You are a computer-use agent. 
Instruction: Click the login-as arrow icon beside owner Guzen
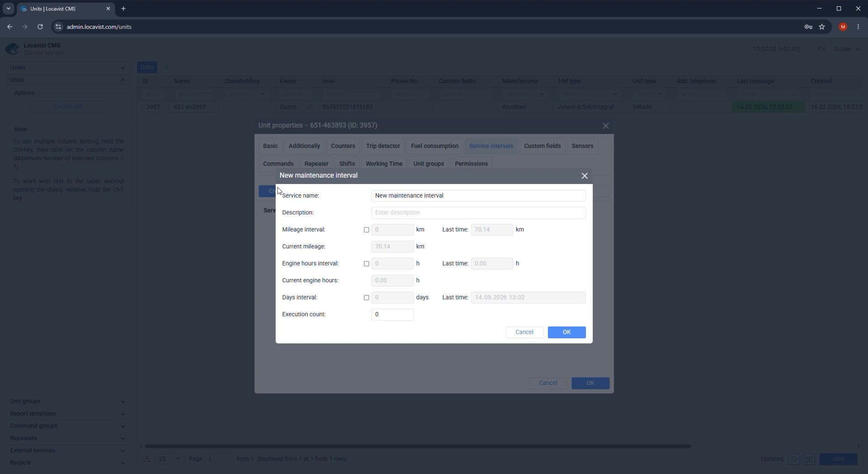tap(308, 107)
